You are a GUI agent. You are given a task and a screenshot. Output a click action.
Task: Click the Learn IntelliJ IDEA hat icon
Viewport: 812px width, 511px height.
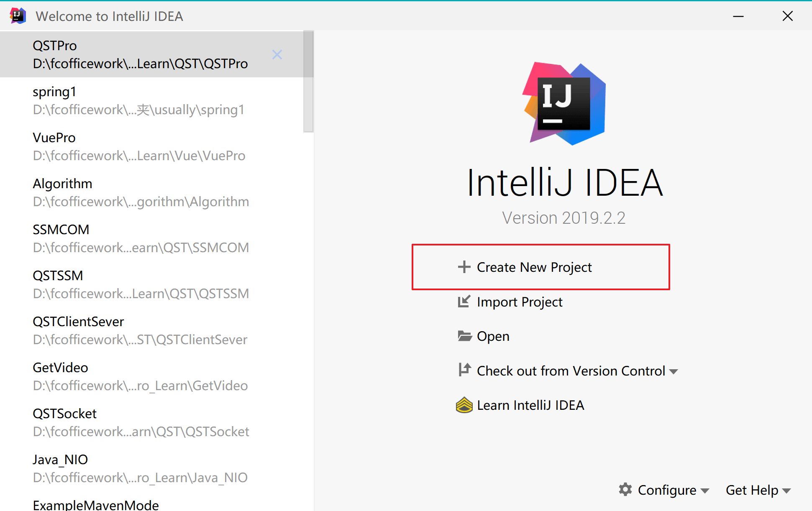tap(464, 405)
